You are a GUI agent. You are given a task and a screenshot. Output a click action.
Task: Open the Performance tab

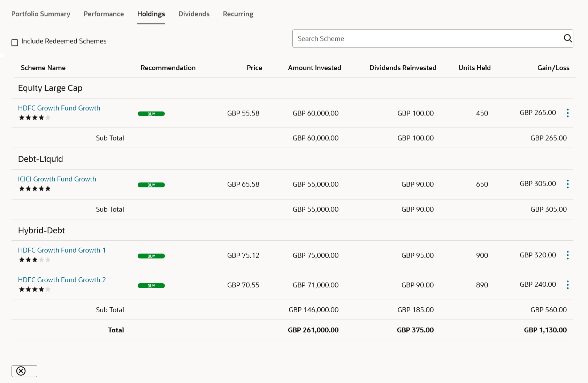click(x=104, y=14)
